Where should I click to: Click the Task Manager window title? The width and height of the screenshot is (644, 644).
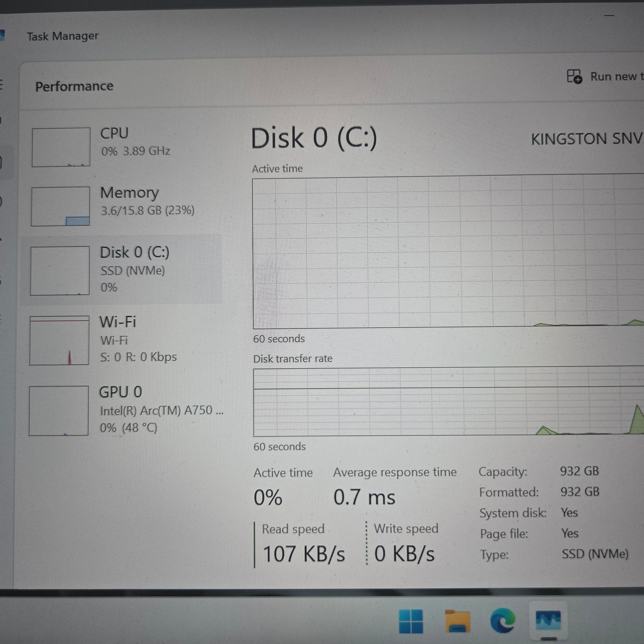point(63,36)
